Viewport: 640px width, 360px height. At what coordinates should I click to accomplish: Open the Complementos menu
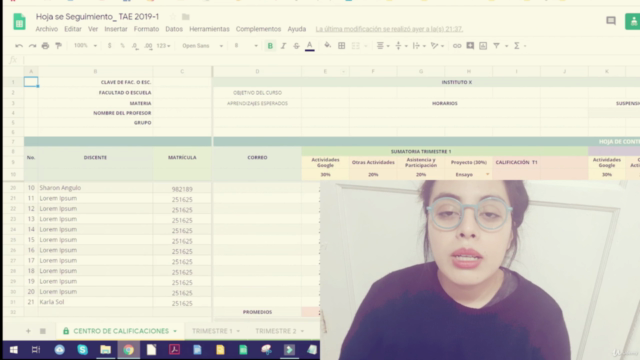(258, 29)
